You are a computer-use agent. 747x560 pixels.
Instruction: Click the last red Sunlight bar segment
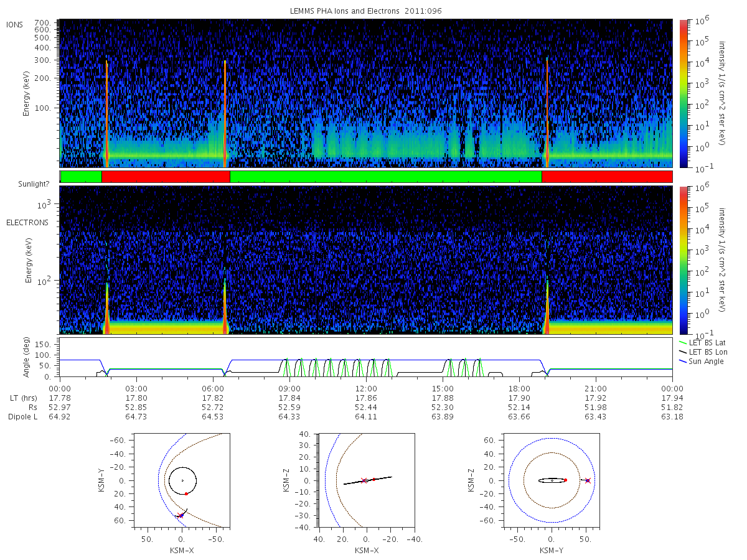point(607,177)
